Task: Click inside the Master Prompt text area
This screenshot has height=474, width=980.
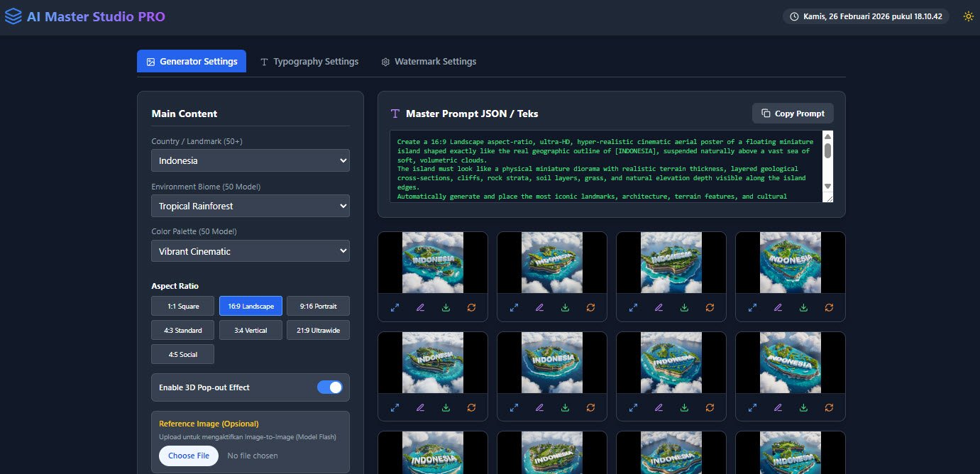Action: click(x=606, y=167)
